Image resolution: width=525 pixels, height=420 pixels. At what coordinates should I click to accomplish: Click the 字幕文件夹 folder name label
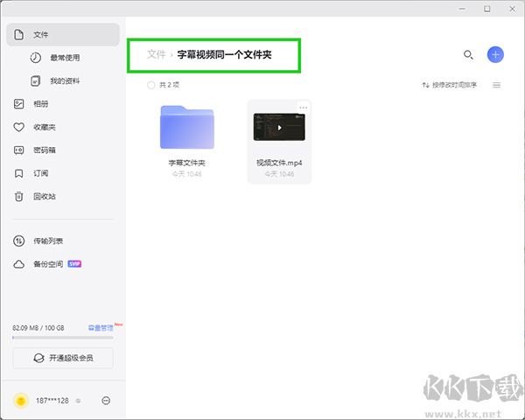coord(187,163)
